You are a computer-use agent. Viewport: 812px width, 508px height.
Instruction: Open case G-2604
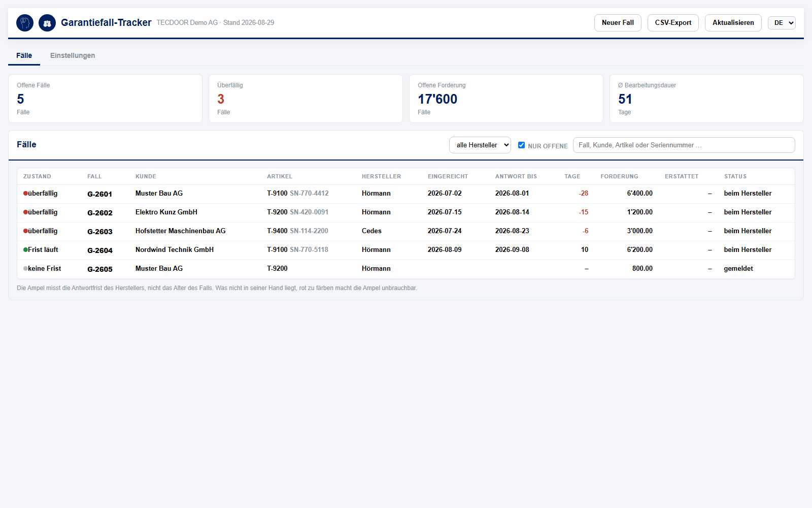(100, 250)
